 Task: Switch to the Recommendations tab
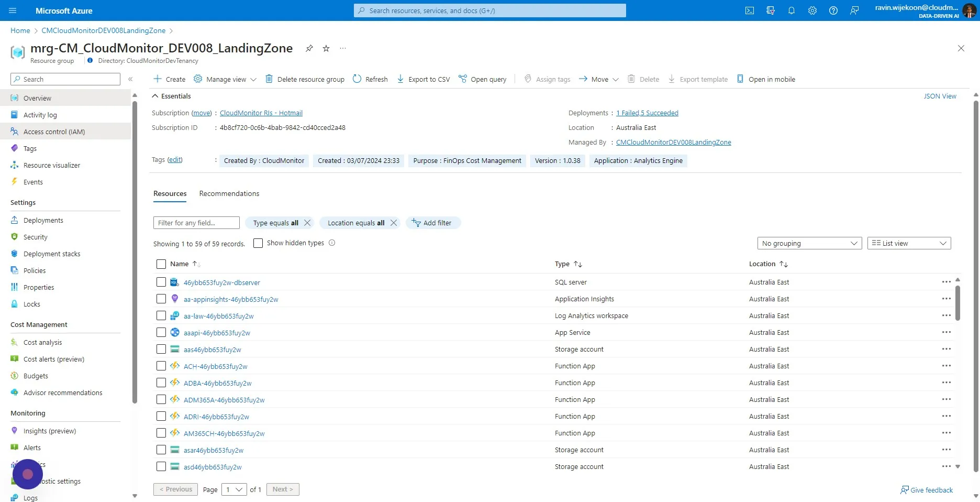(x=229, y=193)
